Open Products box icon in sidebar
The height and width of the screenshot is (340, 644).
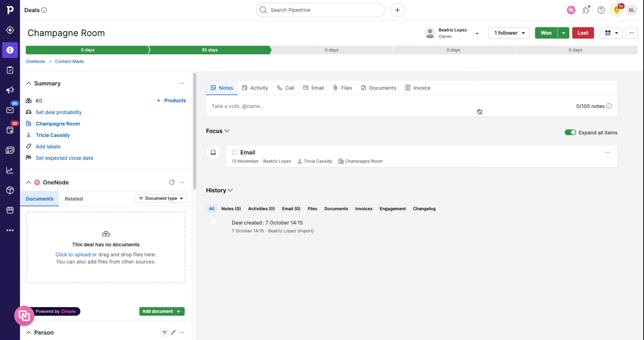[10, 190]
